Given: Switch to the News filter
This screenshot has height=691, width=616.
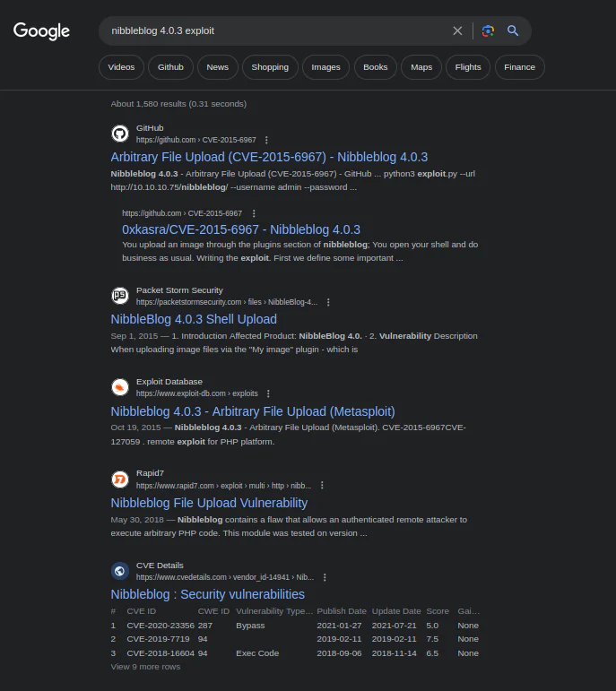Looking at the screenshot, I should coord(217,67).
